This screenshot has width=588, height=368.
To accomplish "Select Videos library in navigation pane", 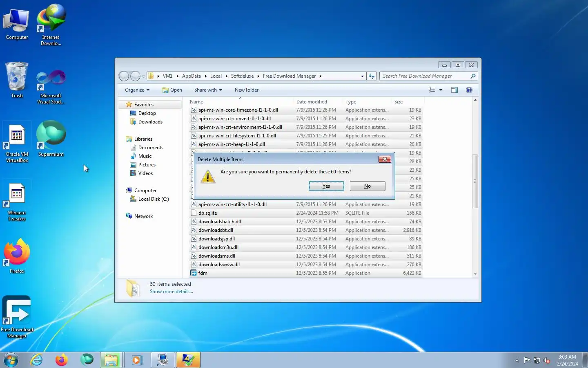I will point(145,173).
